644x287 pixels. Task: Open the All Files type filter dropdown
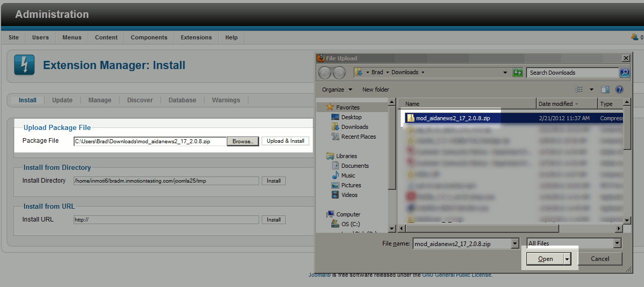point(617,244)
